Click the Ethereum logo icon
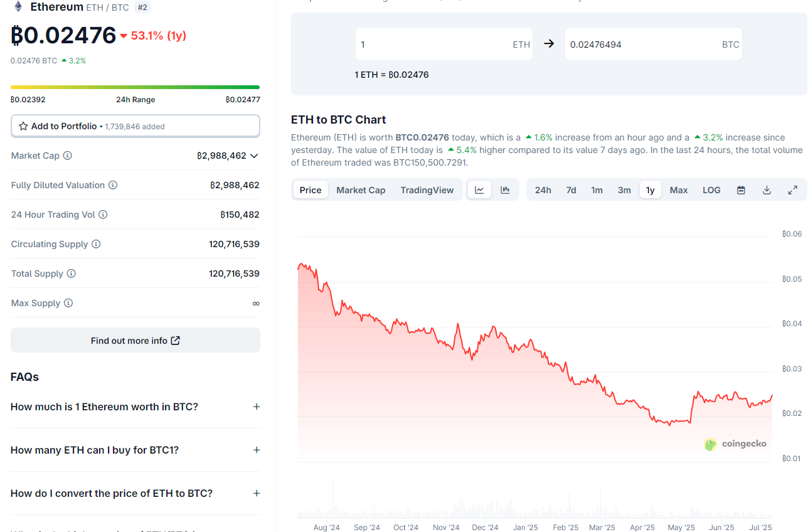 [x=18, y=7]
